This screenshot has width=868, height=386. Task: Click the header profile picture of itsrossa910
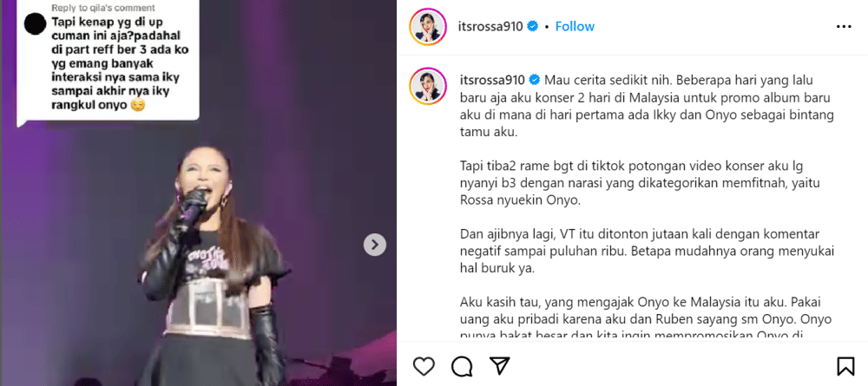click(x=428, y=27)
